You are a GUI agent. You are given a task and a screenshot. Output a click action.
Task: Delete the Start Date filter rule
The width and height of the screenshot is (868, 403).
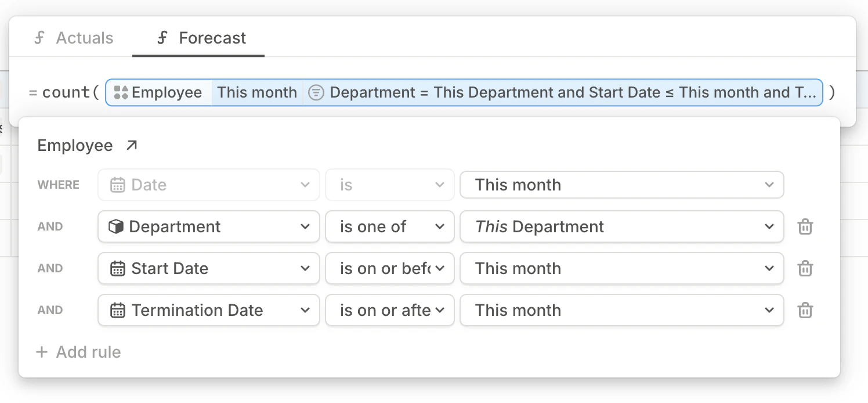[x=805, y=268]
